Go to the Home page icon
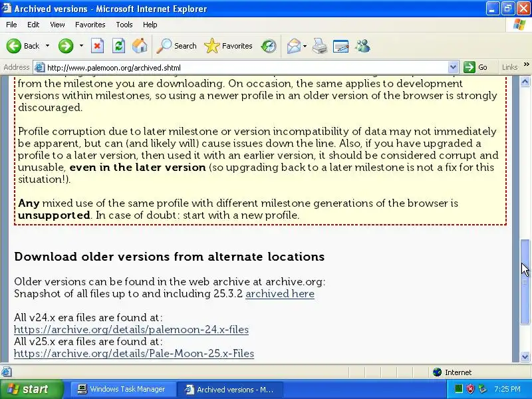 [140, 46]
